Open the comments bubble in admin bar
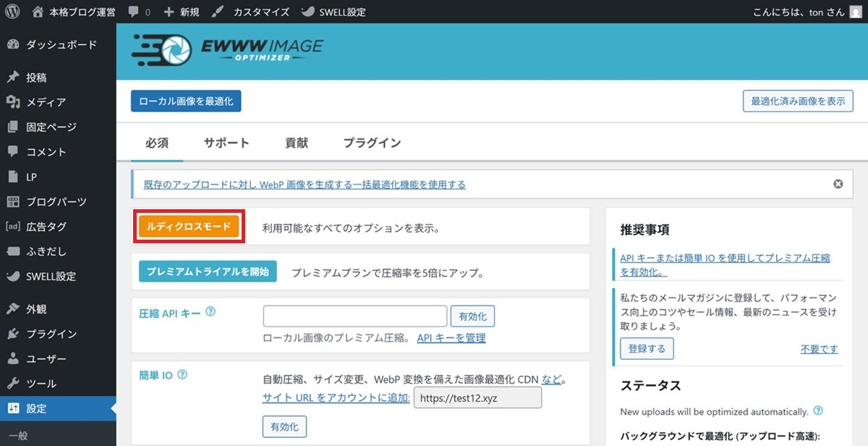Image resolution: width=868 pixels, height=446 pixels. [138, 12]
